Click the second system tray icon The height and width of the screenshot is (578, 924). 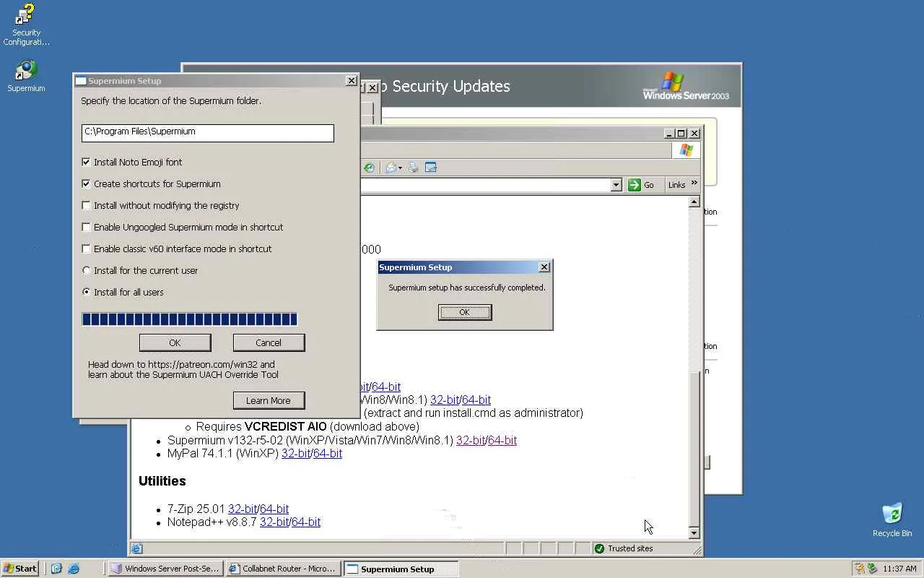coord(872,569)
